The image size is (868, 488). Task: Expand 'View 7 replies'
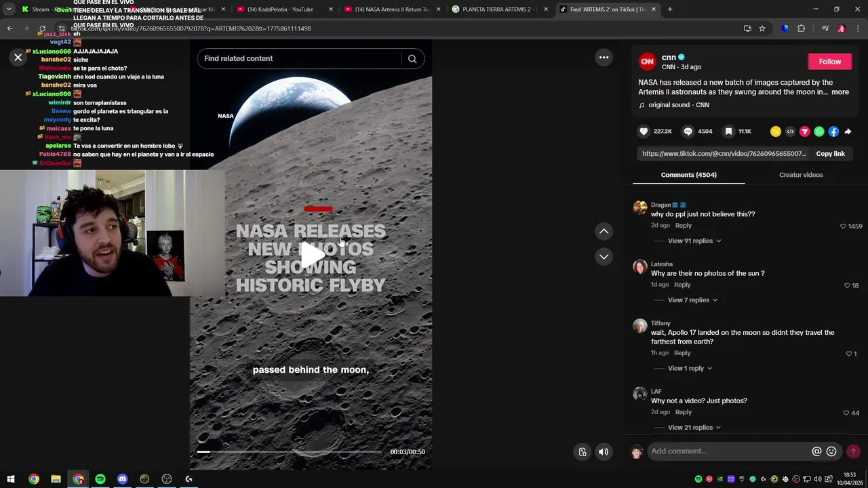point(692,300)
